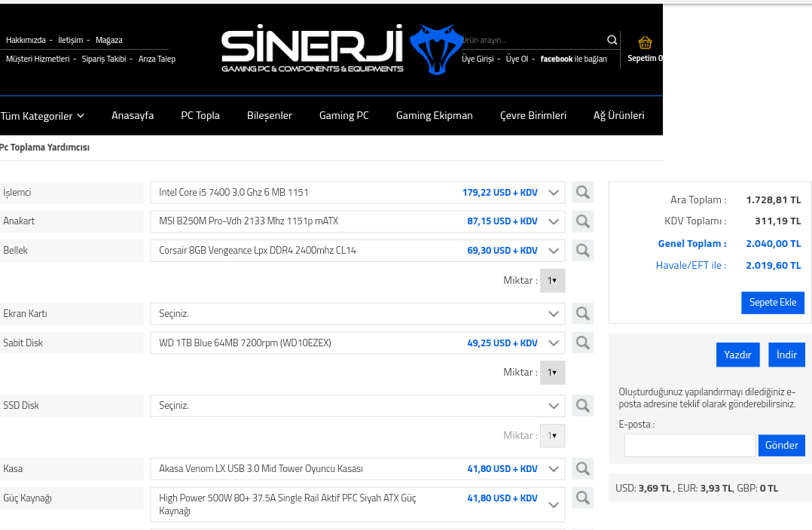Open the Mağaza link
812x530 pixels.
click(108, 40)
